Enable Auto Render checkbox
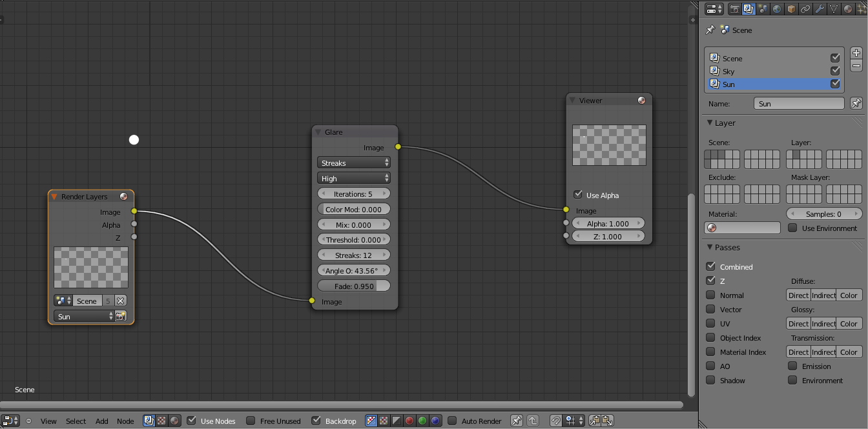Viewport: 868px width, 429px height. coord(452,421)
